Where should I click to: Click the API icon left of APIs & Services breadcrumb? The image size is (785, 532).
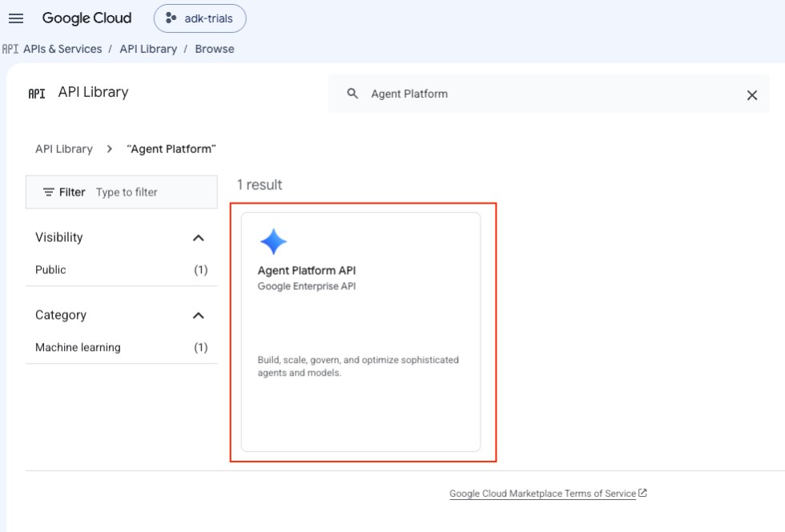(10, 49)
